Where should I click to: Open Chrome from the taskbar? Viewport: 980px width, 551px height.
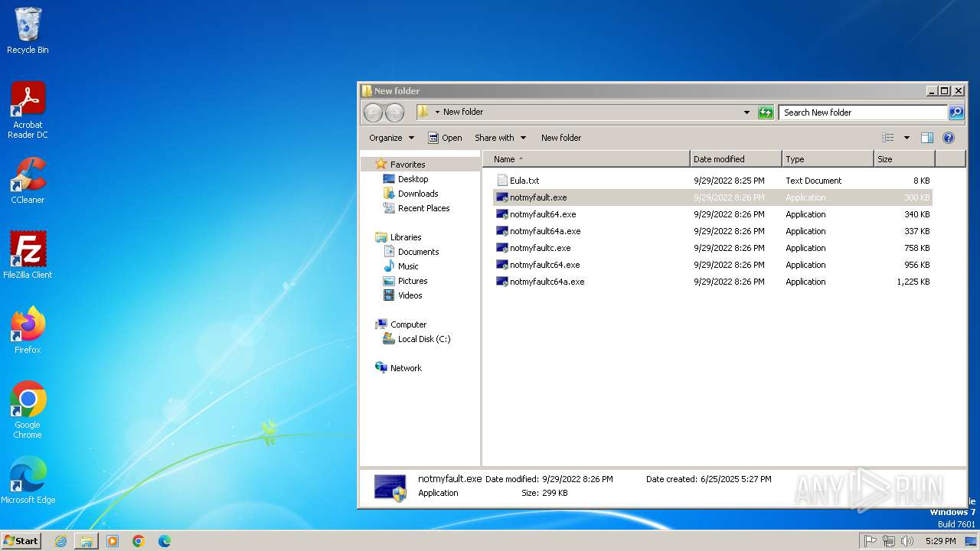[139, 541]
